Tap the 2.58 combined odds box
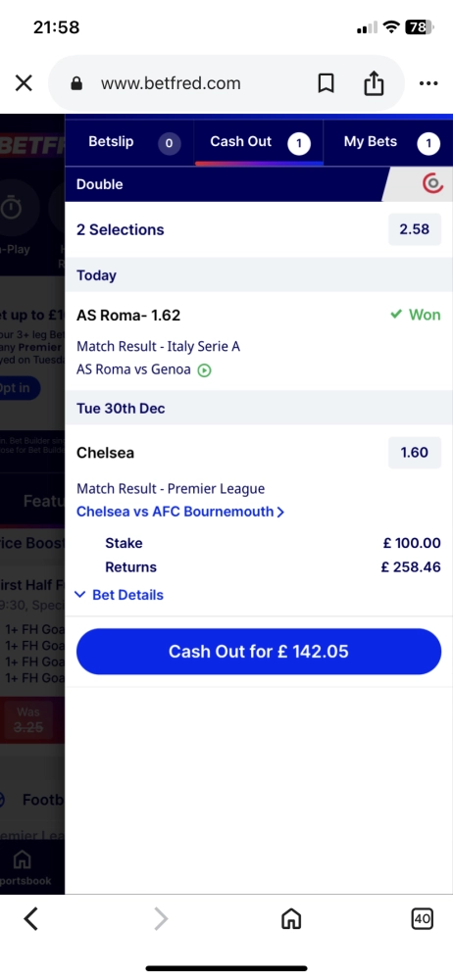This screenshot has width=453, height=980. (415, 229)
